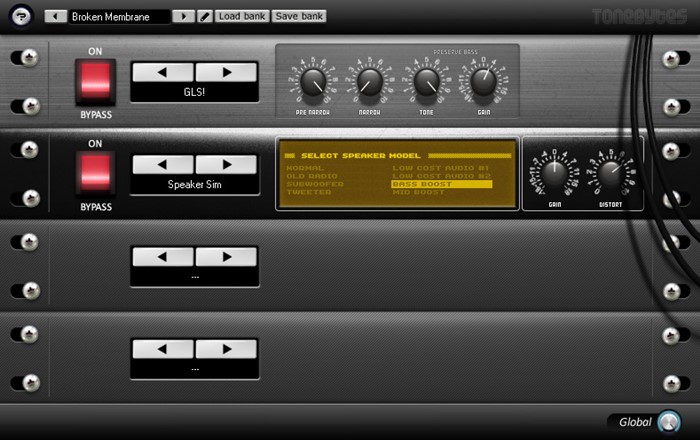Click the Global knob icon
700x440 pixels.
coord(668,422)
